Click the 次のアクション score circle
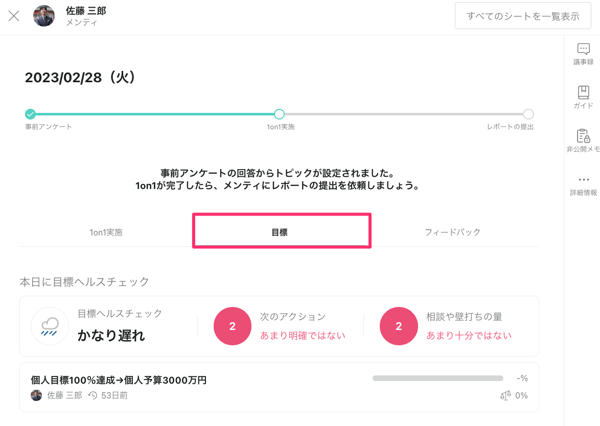The height and width of the screenshot is (426, 600). [x=232, y=326]
